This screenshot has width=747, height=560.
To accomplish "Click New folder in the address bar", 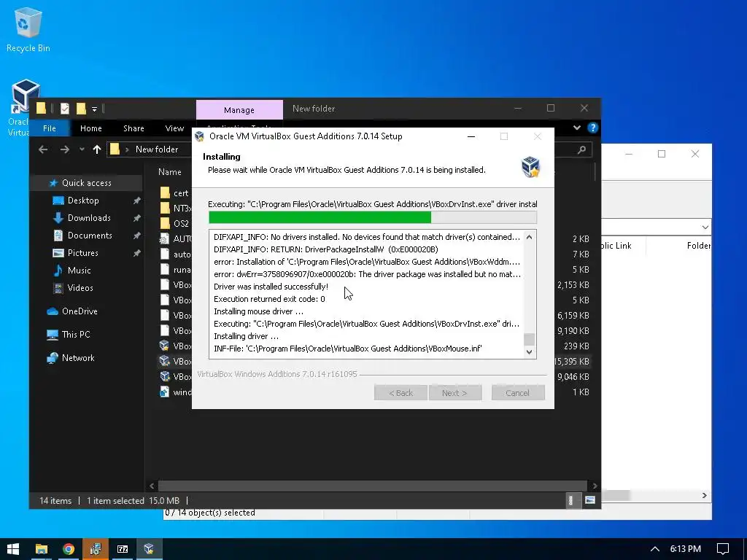I will tap(157, 149).
